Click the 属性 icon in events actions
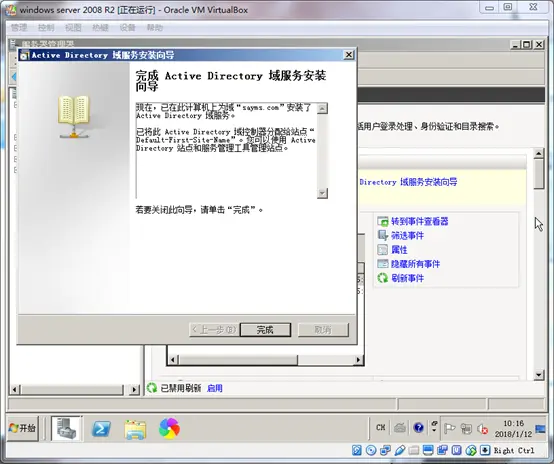Screen dimensions: 554x464 point(383,250)
